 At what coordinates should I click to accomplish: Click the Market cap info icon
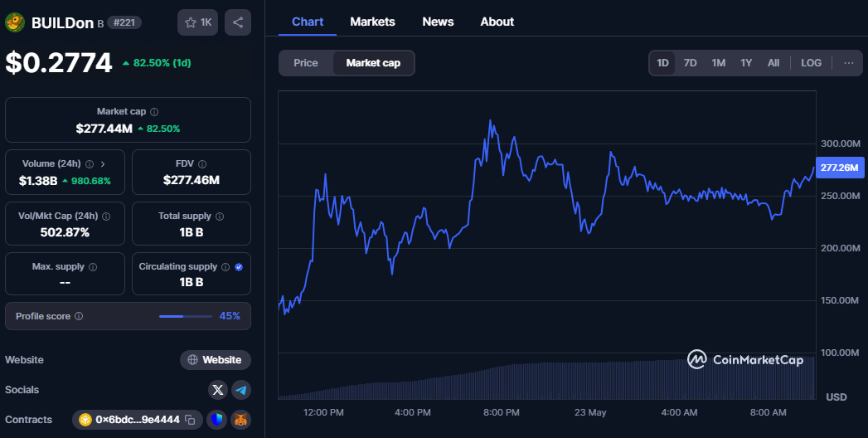[x=154, y=111]
